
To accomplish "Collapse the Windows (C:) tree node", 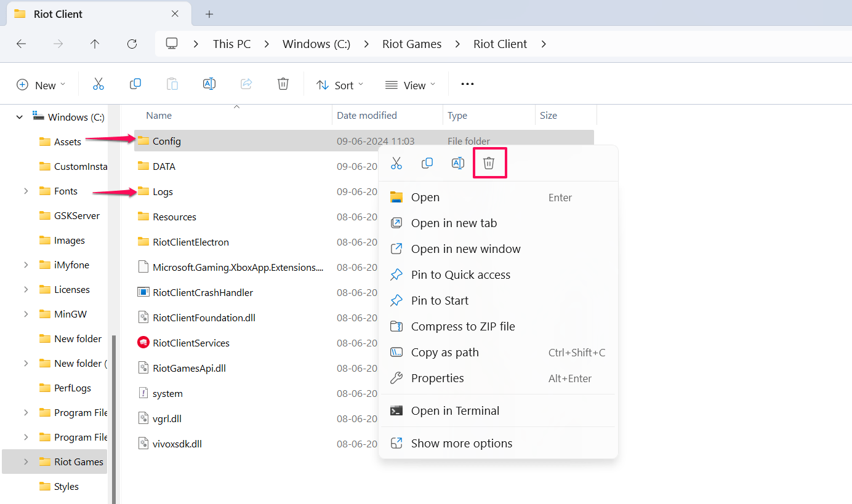I will (19, 117).
